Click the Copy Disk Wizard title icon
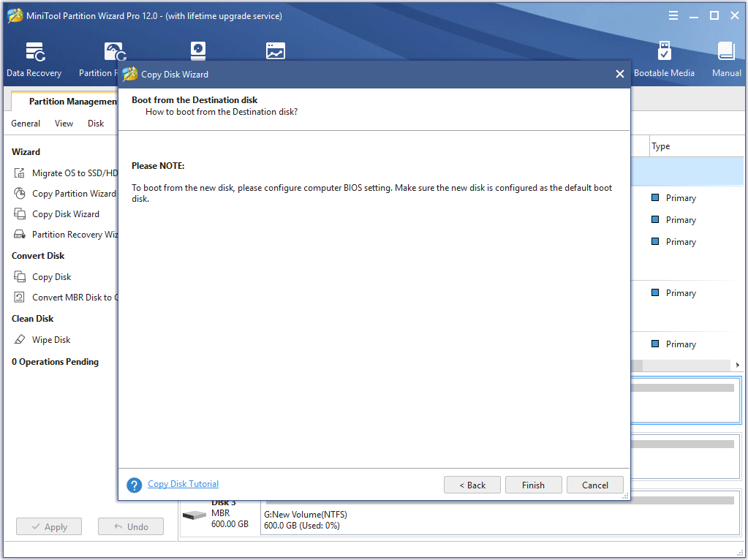Image resolution: width=748 pixels, height=560 pixels. (129, 74)
